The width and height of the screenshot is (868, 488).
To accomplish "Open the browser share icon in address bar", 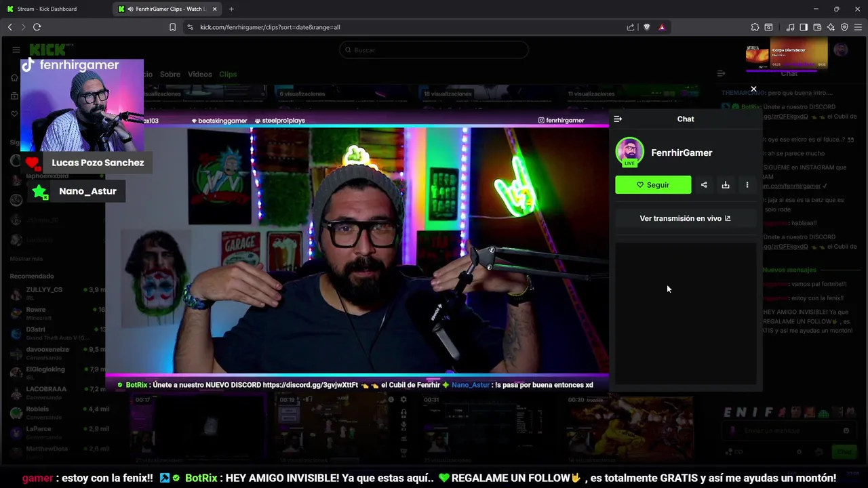I will tap(631, 27).
